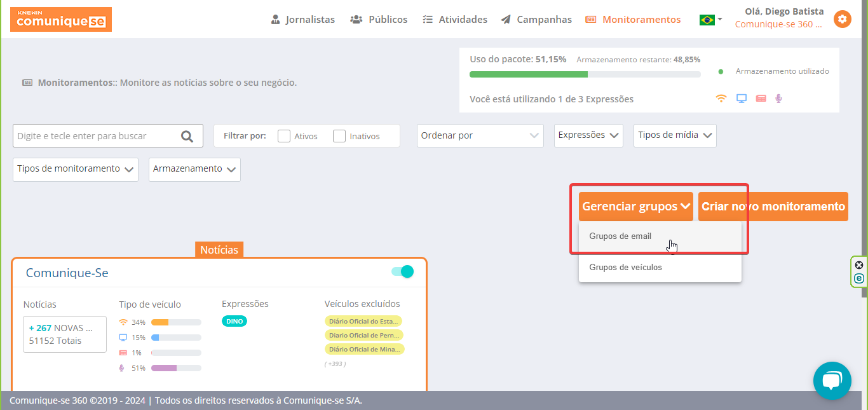The image size is (868, 410).
Task: Click Criar novo monitoramento button
Action: (773, 207)
